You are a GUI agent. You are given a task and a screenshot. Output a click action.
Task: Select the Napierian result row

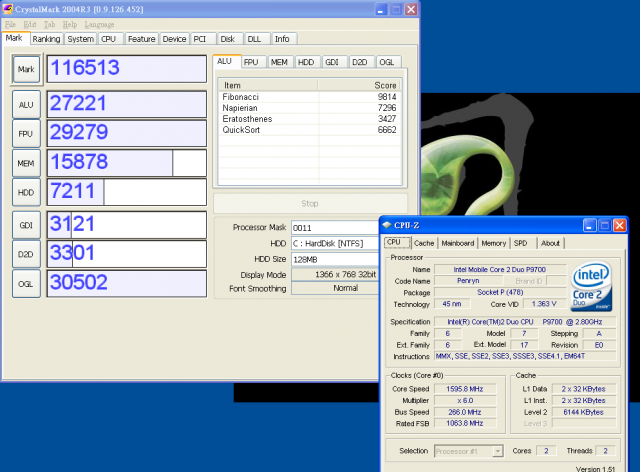pyautogui.click(x=309, y=108)
